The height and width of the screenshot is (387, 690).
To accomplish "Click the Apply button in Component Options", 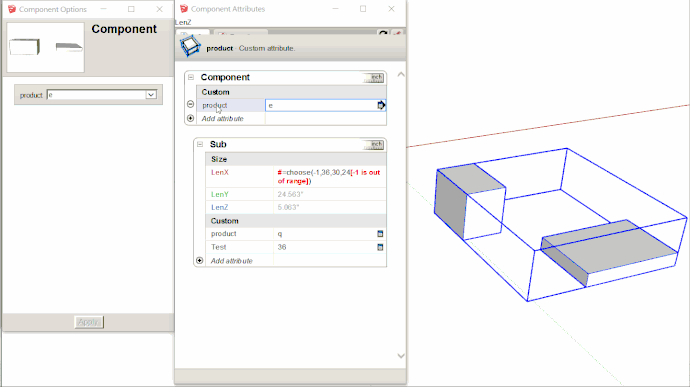I will pyautogui.click(x=89, y=322).
